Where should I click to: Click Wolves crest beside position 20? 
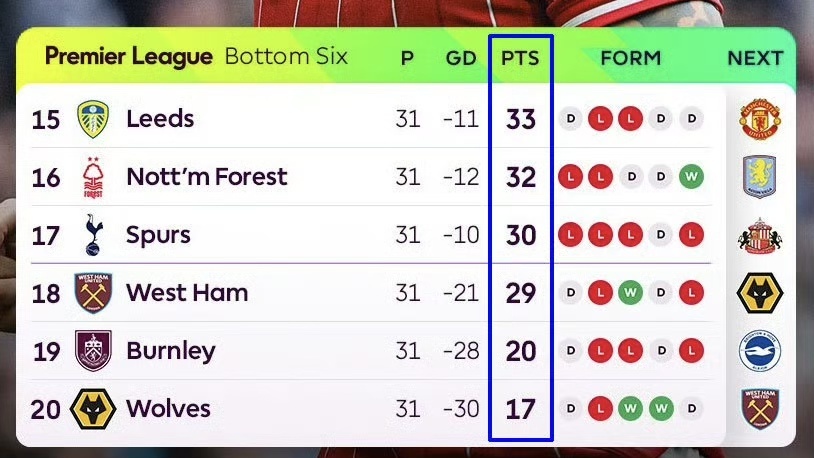pos(93,409)
